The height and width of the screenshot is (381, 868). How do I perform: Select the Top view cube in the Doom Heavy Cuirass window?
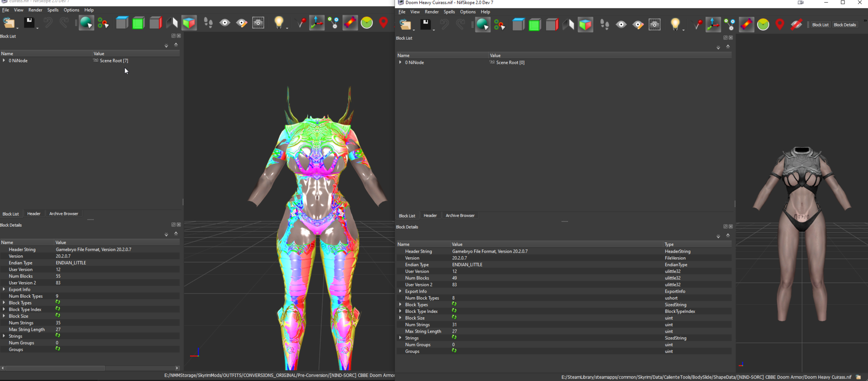point(518,24)
